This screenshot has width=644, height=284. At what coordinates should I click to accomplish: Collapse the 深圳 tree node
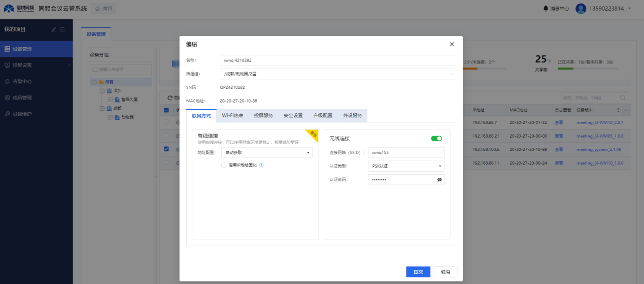click(x=102, y=91)
